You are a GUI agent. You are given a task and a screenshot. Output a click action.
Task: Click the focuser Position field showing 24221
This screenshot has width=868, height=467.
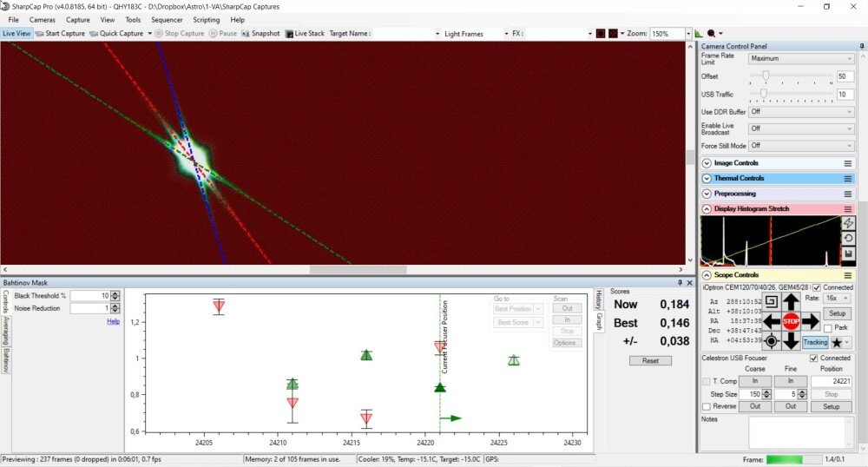pos(831,381)
